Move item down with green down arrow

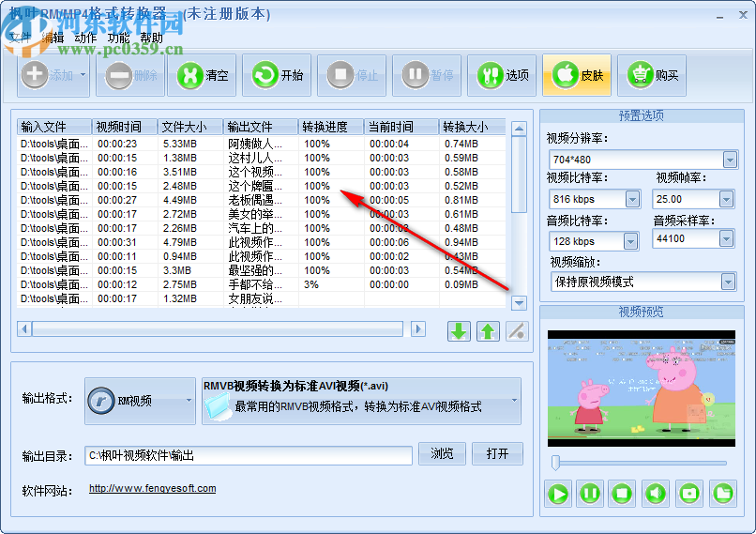click(459, 331)
